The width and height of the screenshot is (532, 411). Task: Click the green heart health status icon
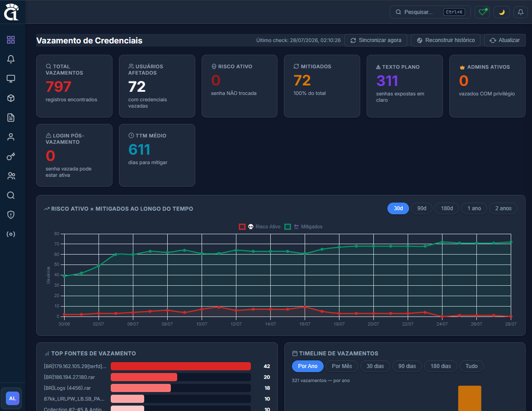482,12
